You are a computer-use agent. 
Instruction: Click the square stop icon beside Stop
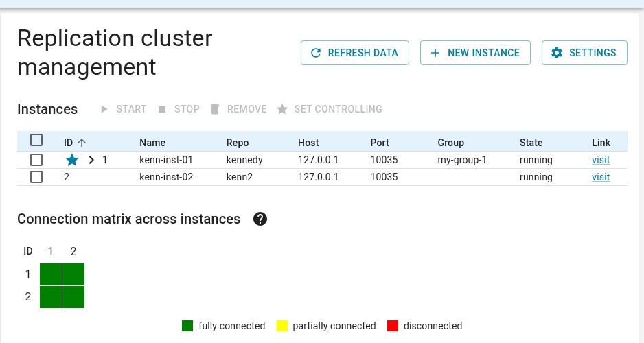coord(162,109)
